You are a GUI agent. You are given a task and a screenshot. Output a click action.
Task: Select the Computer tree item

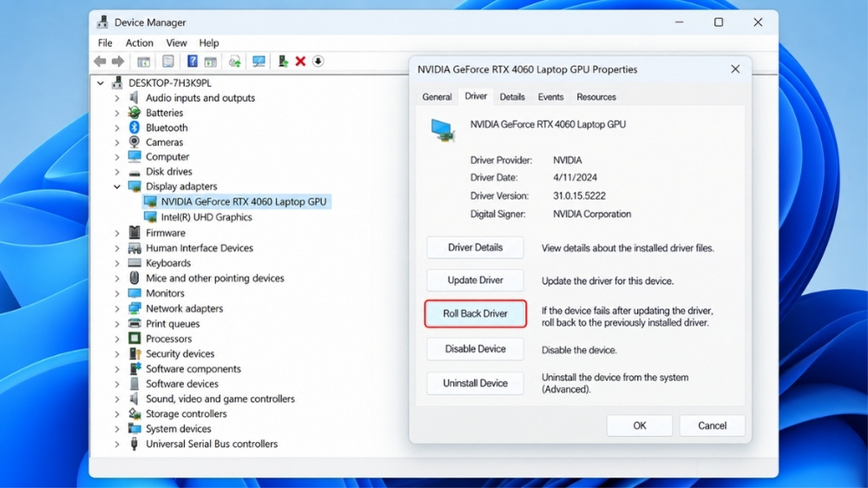[x=168, y=157]
